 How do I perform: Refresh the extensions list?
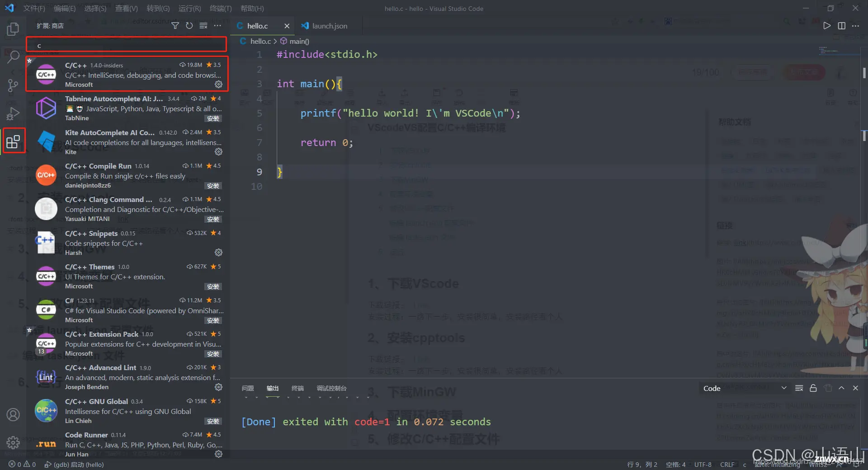(189, 26)
